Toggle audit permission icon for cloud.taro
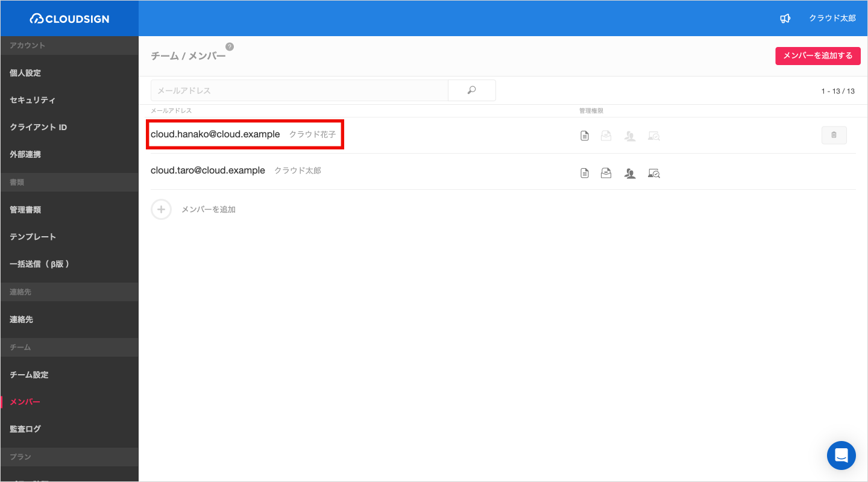This screenshot has width=868, height=482. pos(654,173)
